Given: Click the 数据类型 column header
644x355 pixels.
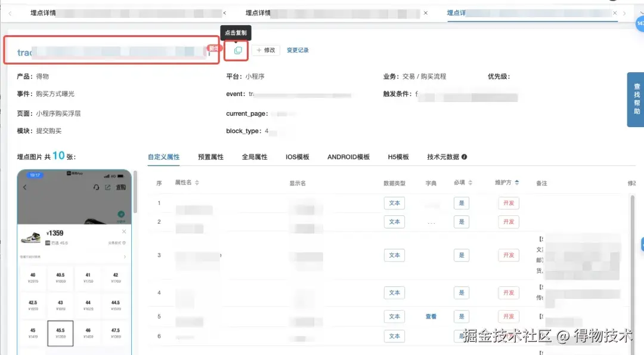Looking at the screenshot, I should (x=394, y=183).
